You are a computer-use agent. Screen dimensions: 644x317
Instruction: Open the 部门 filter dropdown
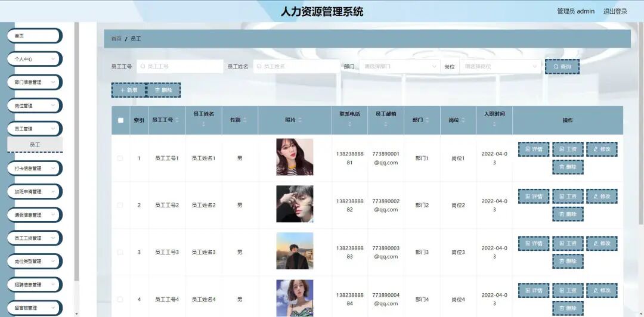pyautogui.click(x=400, y=66)
